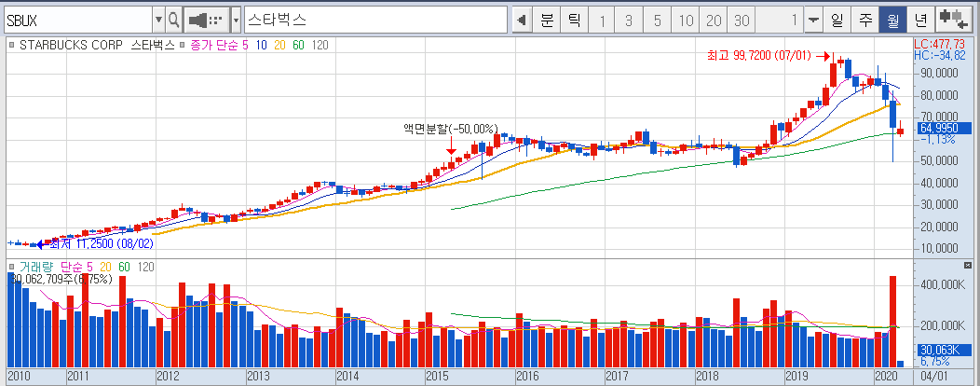
Task: Click the 2019 year axis label
Action: (x=796, y=377)
